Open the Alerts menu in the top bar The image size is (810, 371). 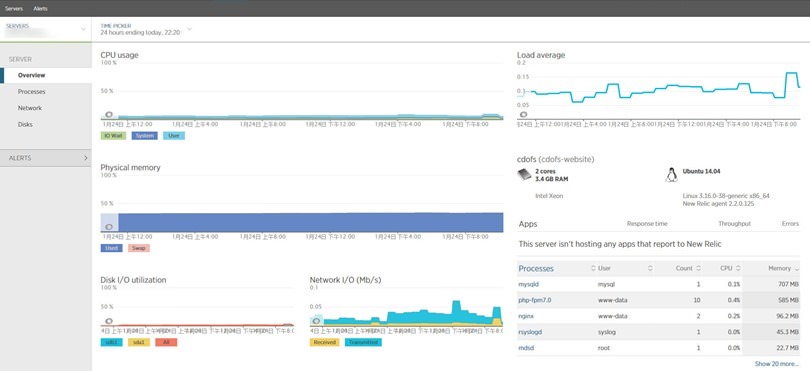pyautogui.click(x=40, y=9)
